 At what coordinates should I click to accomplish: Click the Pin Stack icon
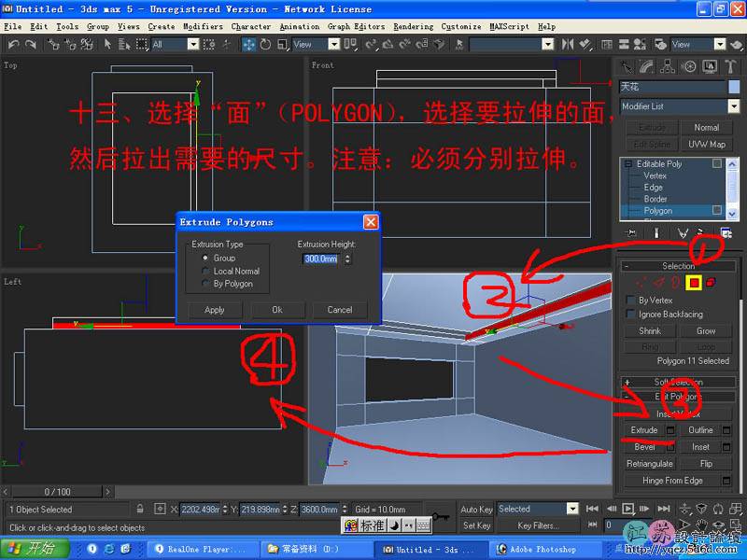[631, 232]
